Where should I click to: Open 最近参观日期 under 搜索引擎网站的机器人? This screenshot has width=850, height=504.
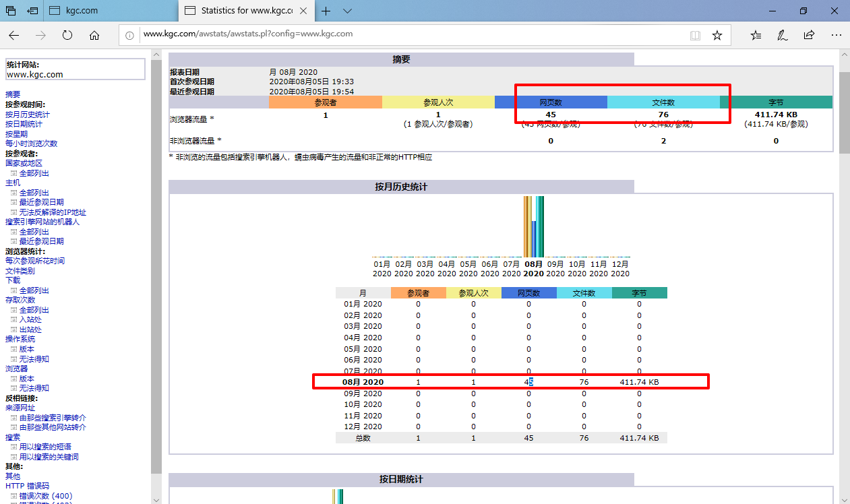42,241
